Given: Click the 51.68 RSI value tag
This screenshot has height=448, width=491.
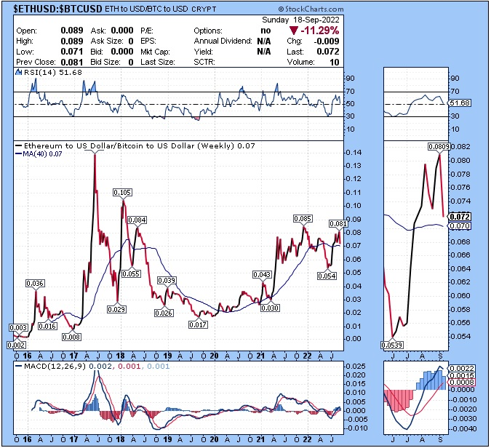Looking at the screenshot, I should 460,103.
